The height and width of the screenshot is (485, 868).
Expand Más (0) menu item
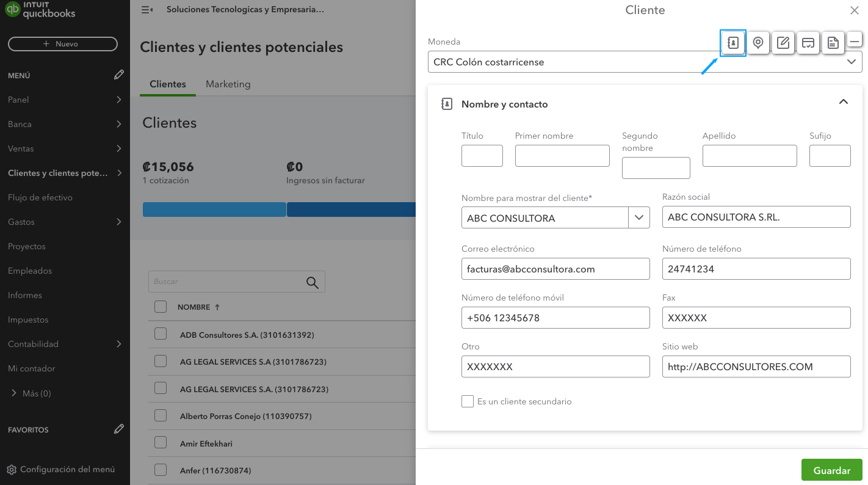(x=31, y=393)
